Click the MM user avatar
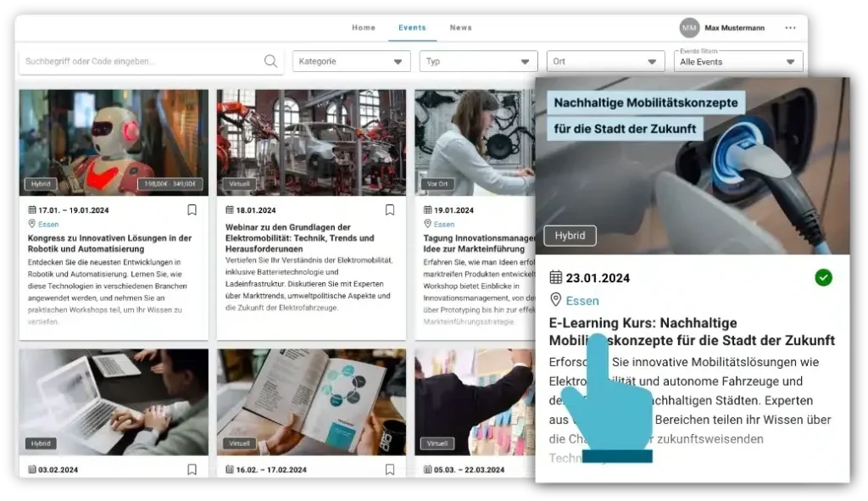 pos(689,28)
